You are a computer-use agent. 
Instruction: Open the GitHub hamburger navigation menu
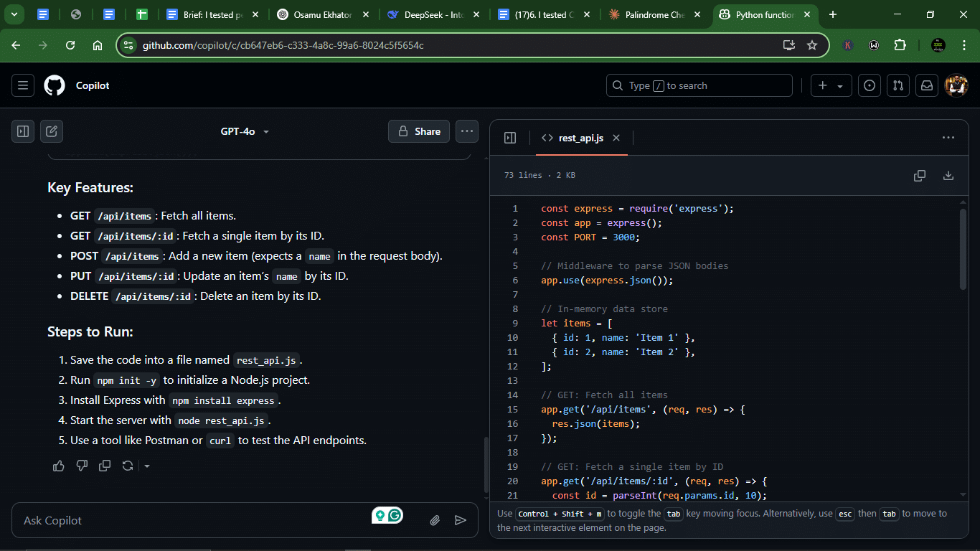23,85
